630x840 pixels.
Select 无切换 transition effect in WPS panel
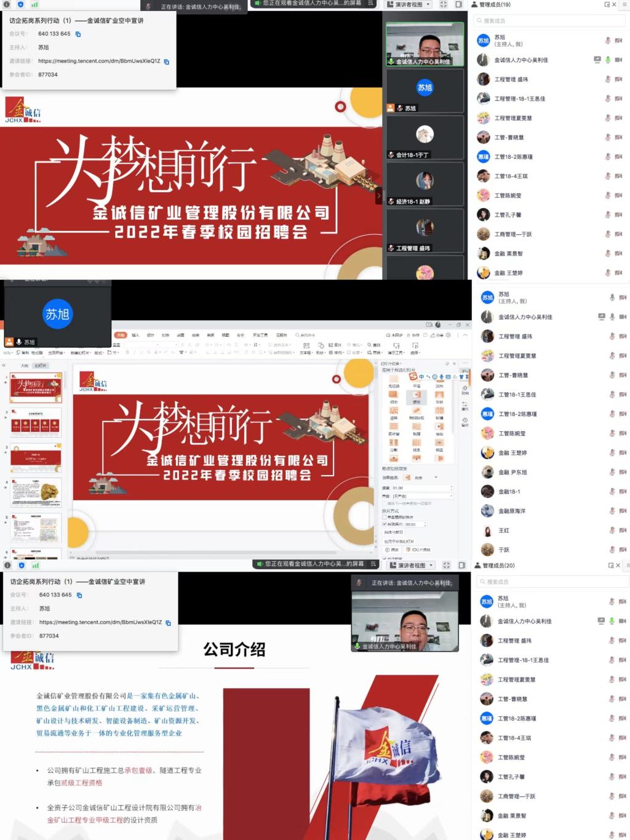[x=394, y=382]
